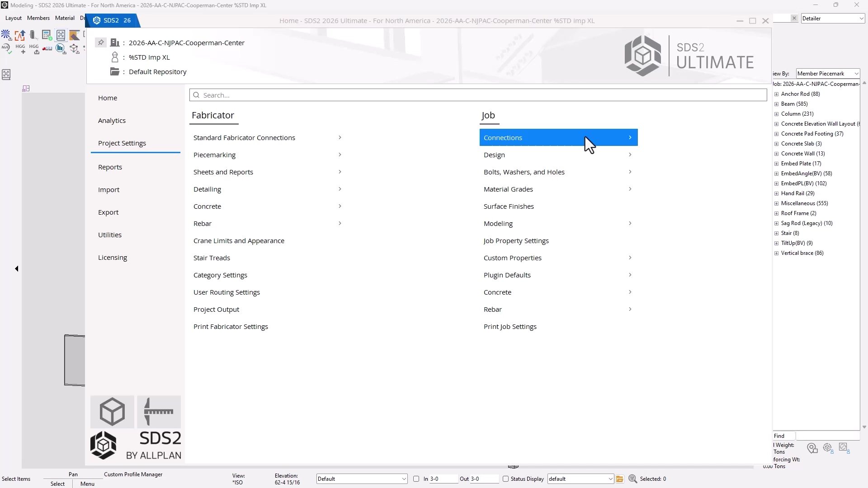Toggle the In depth checkbox

[416, 479]
